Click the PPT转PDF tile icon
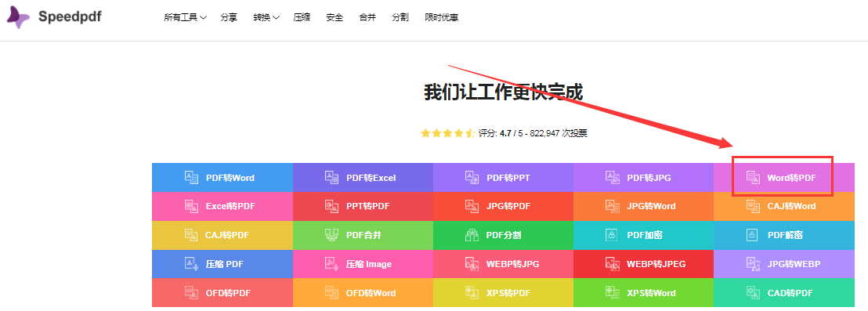The image size is (868, 311). 331,206
